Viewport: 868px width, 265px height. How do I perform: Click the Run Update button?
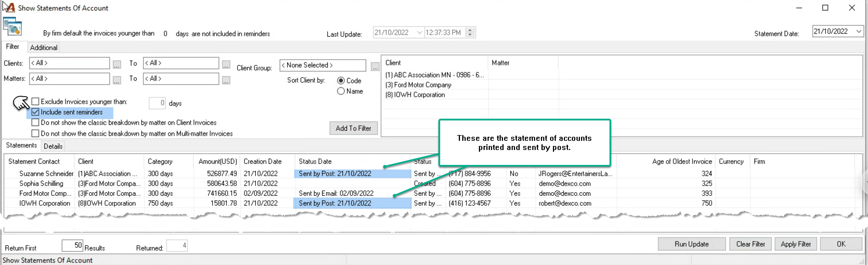(x=692, y=244)
